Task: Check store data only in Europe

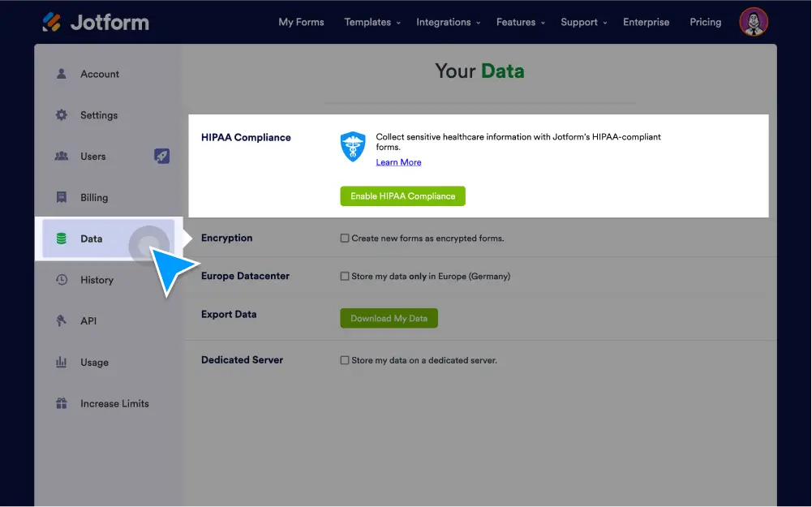Action: point(345,276)
